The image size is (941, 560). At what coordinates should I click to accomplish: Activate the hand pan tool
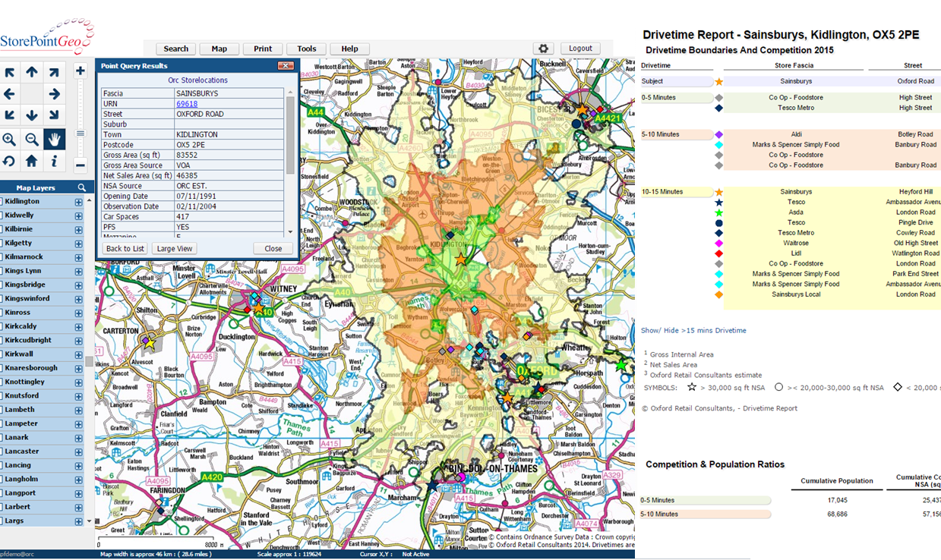[x=54, y=139]
